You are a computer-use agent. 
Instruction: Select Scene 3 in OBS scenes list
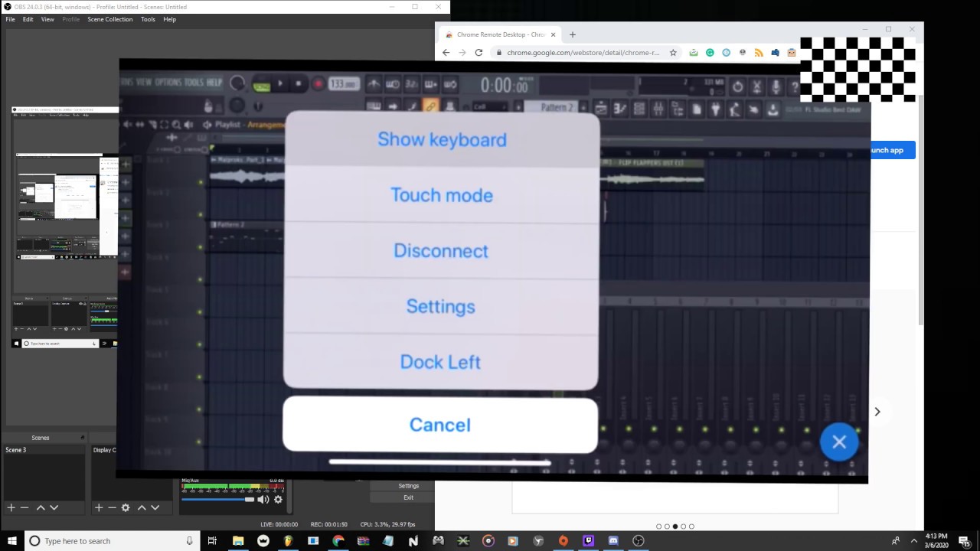coord(44,450)
